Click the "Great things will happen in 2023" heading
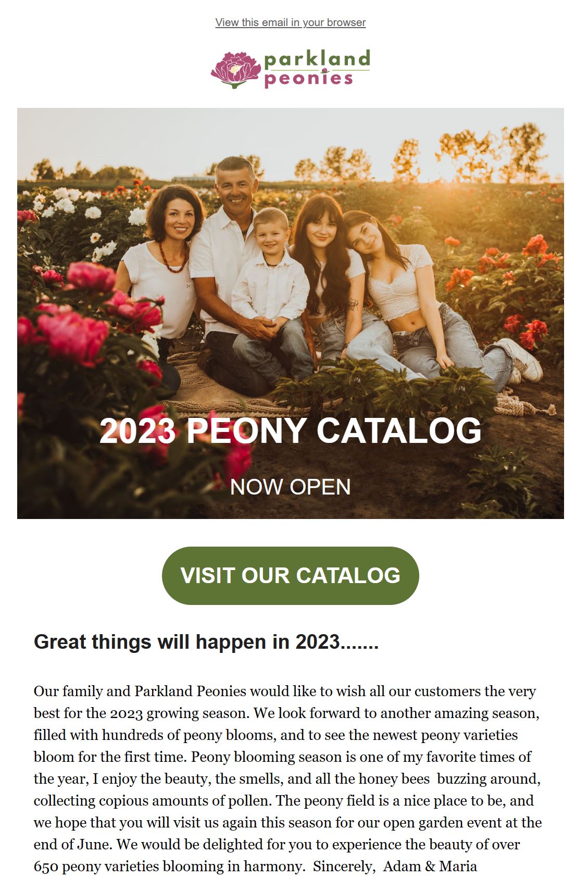This screenshot has height=890, width=588. point(206,642)
